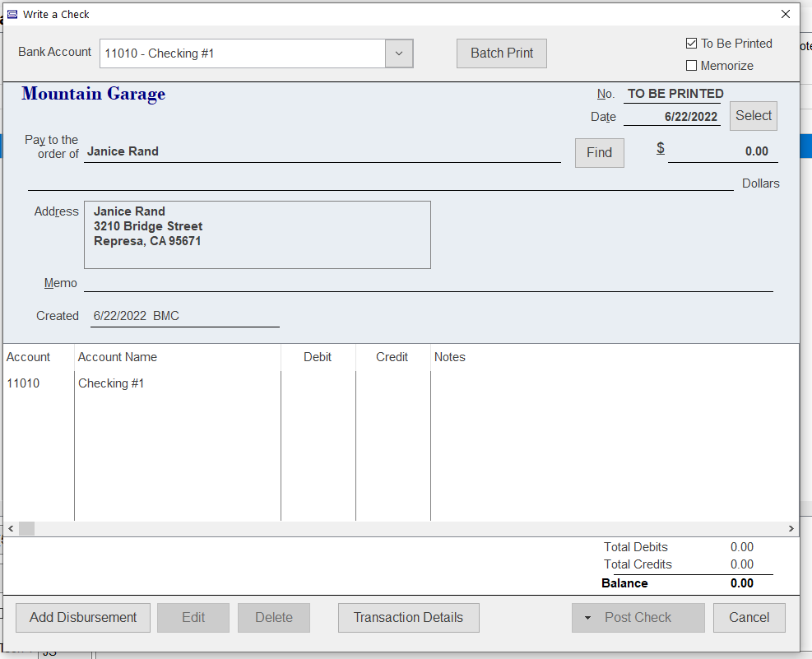Open the Bank Account dropdown
Screen dimensions: 812x659
pos(398,53)
